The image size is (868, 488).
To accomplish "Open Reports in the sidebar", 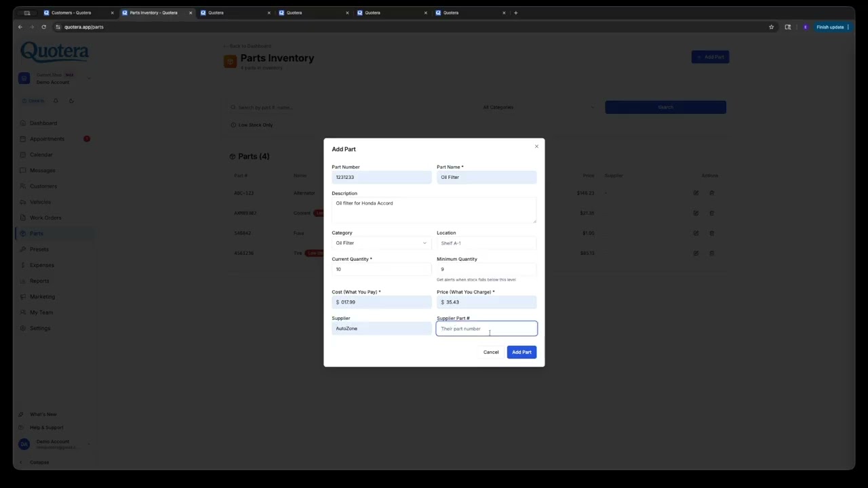I will tap(39, 281).
